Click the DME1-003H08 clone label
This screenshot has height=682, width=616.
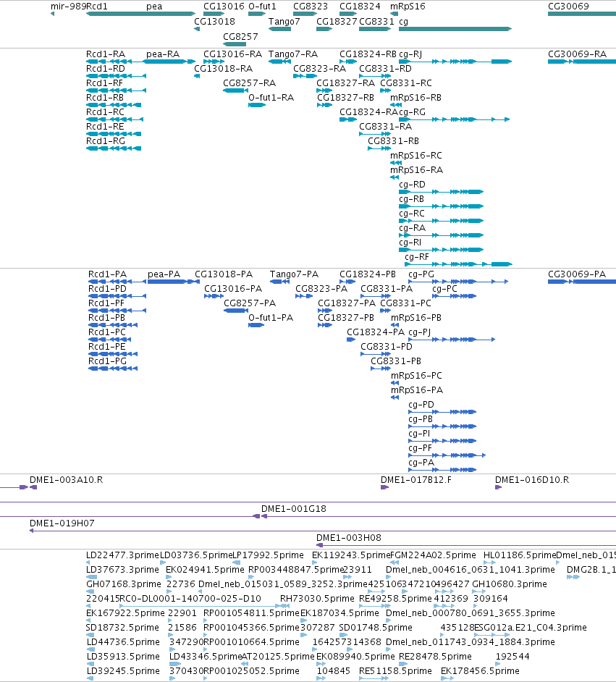point(349,538)
